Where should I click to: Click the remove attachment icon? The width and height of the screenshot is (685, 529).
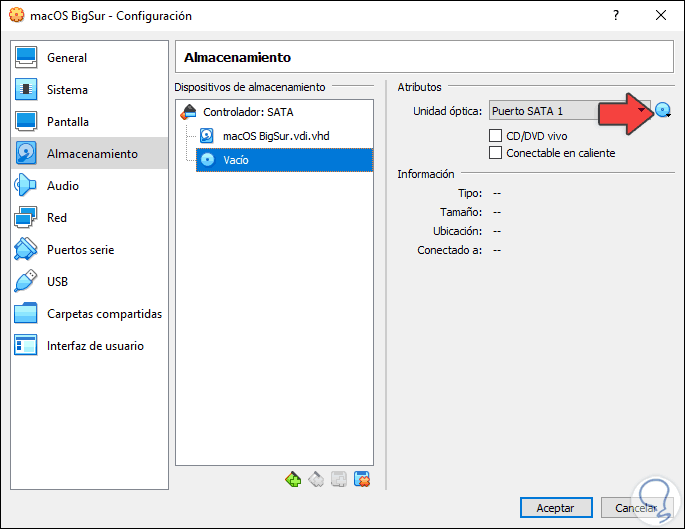(362, 479)
